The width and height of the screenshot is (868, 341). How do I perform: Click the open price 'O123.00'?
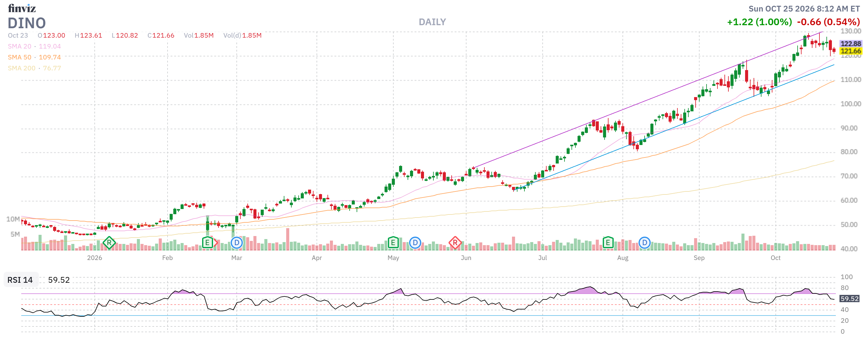[x=52, y=35]
